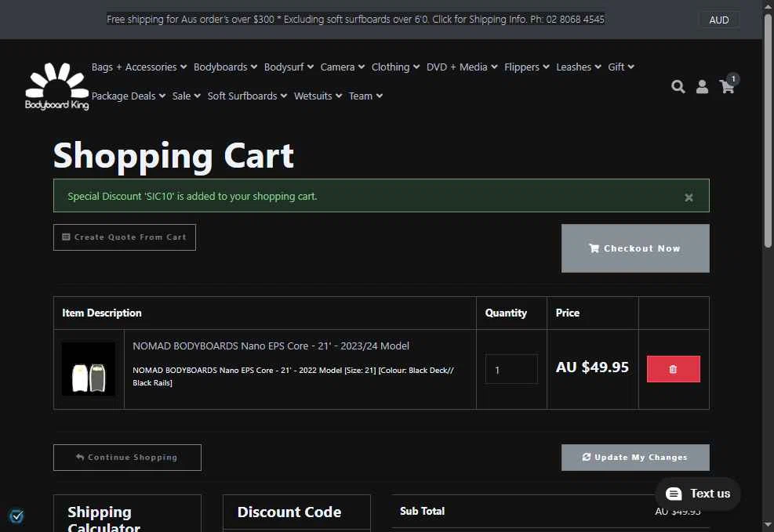Open the Sale menu
This screenshot has height=532, width=774.
[186, 96]
